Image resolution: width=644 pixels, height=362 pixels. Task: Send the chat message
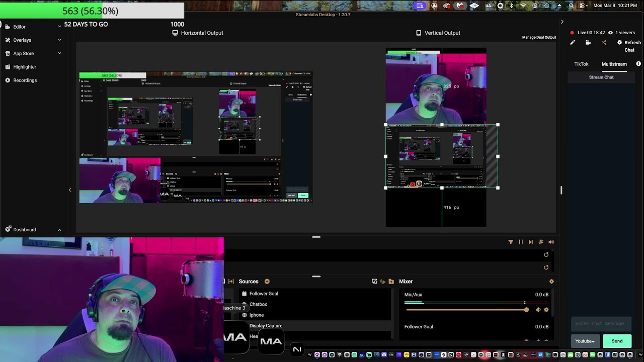(x=617, y=341)
